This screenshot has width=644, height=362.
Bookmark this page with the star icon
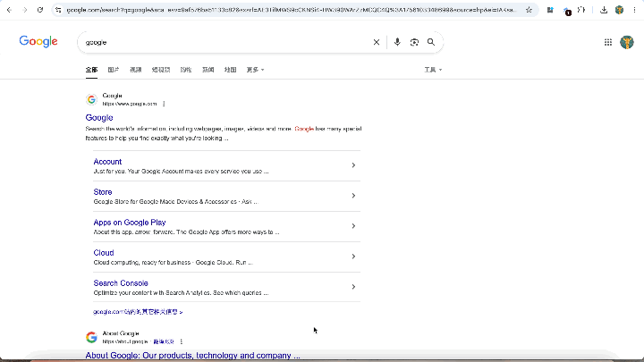click(x=529, y=10)
